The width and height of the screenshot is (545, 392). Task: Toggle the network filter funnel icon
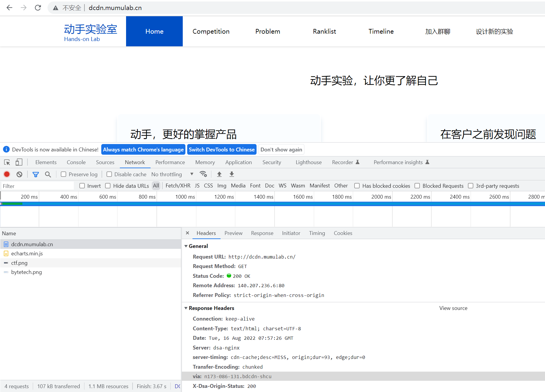tap(36, 174)
